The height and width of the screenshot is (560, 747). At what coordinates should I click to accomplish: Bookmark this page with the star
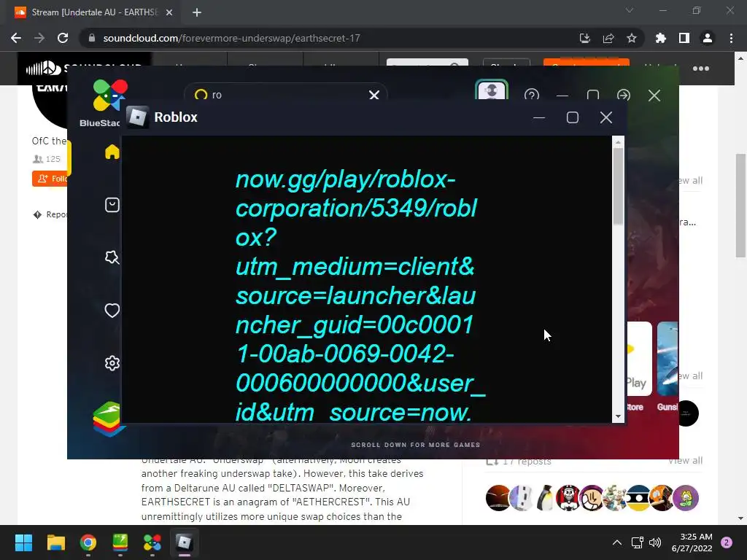pyautogui.click(x=632, y=38)
